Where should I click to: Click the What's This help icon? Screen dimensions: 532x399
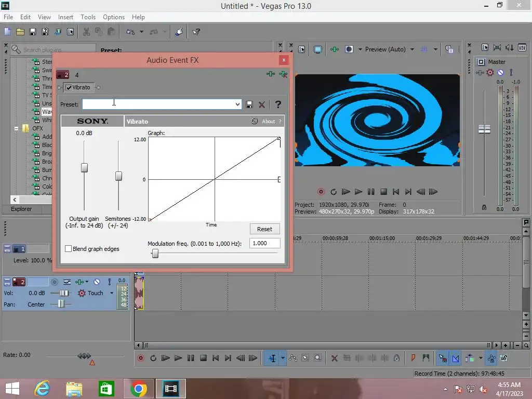point(196,32)
